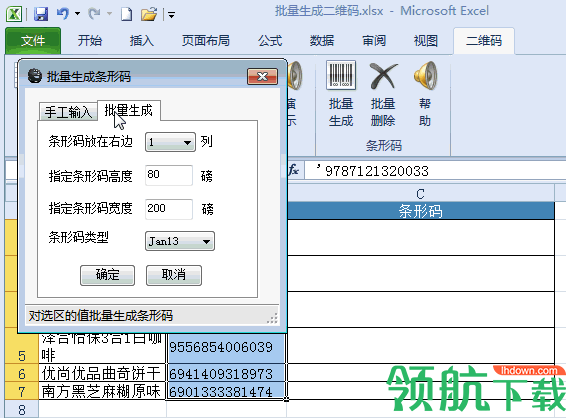Image resolution: width=566 pixels, height=418 pixels.
Task: Open the 公式 ribbon tab
Action: coord(270,40)
